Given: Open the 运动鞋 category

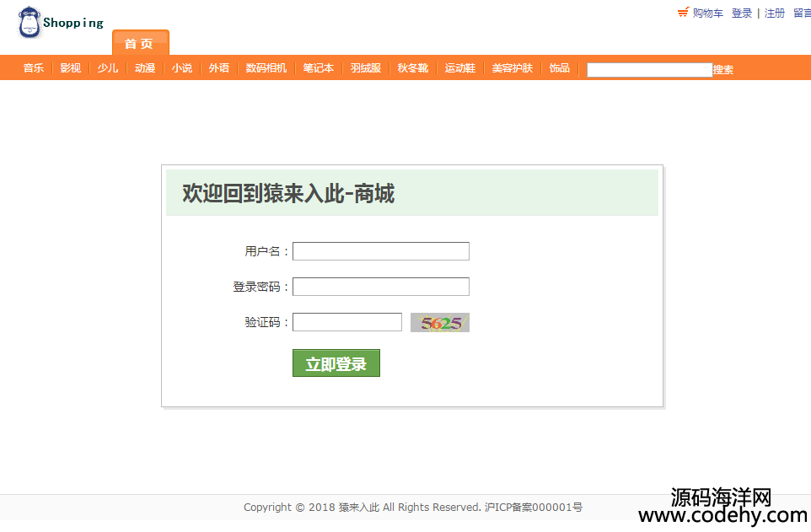Looking at the screenshot, I should (459, 68).
